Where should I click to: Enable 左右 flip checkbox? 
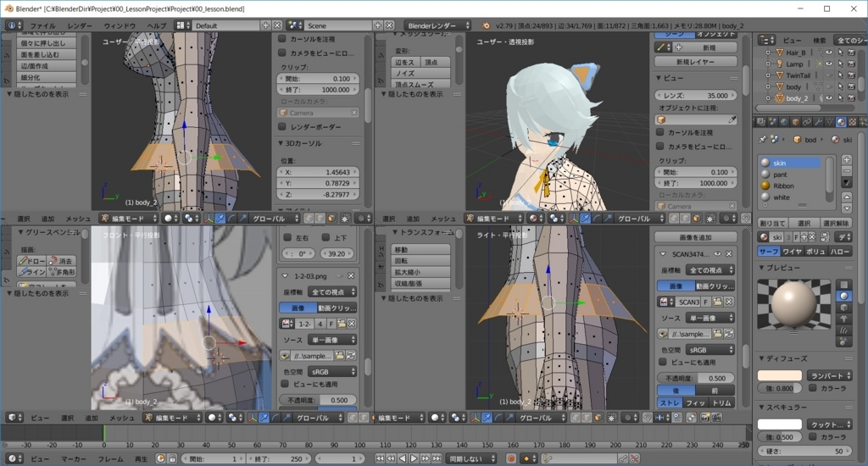click(287, 237)
